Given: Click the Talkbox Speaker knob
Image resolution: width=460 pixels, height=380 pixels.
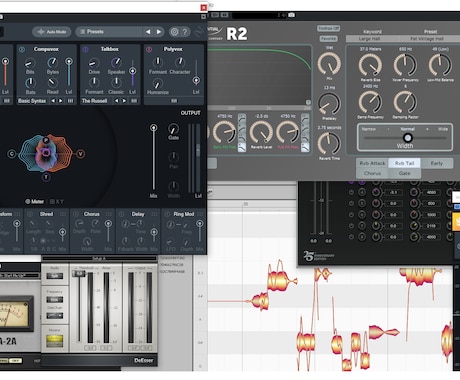Looking at the screenshot, I should click(116, 62).
